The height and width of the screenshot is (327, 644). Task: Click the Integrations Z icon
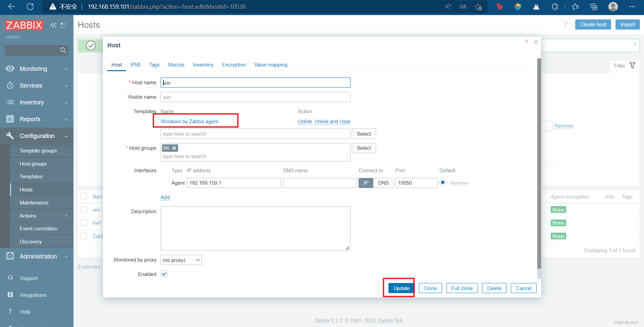point(10,294)
